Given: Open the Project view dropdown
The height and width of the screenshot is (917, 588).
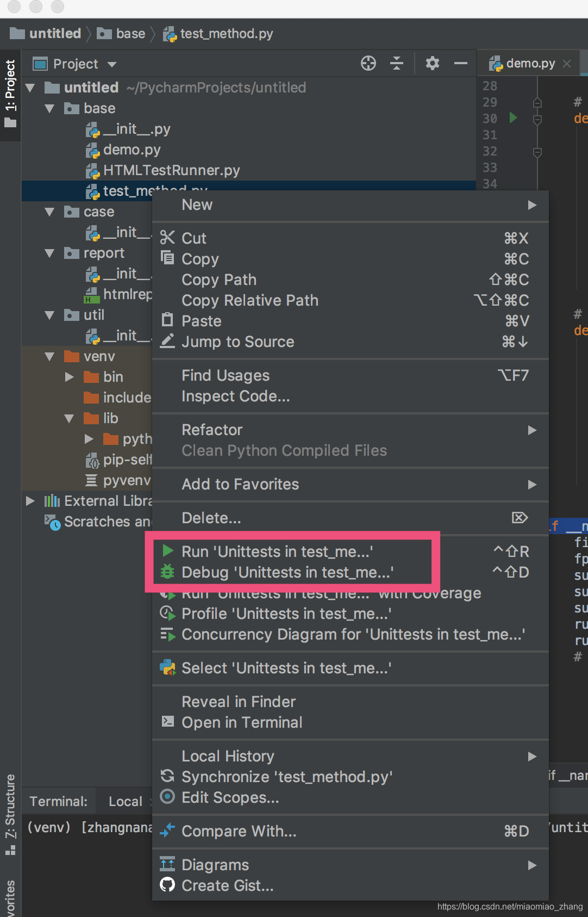Looking at the screenshot, I should pos(112,64).
